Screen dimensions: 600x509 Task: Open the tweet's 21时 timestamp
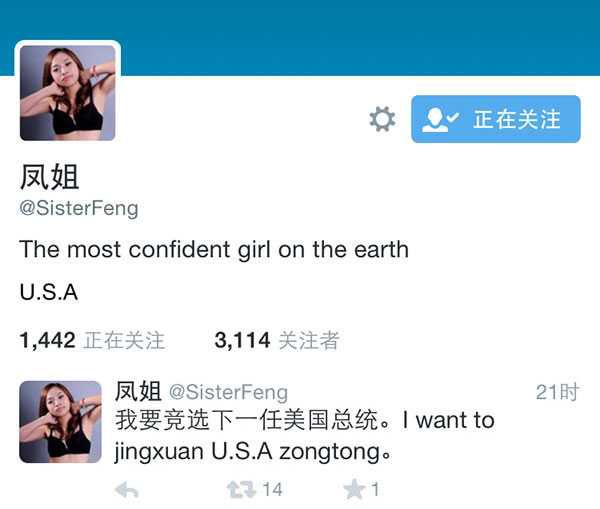[x=557, y=392]
